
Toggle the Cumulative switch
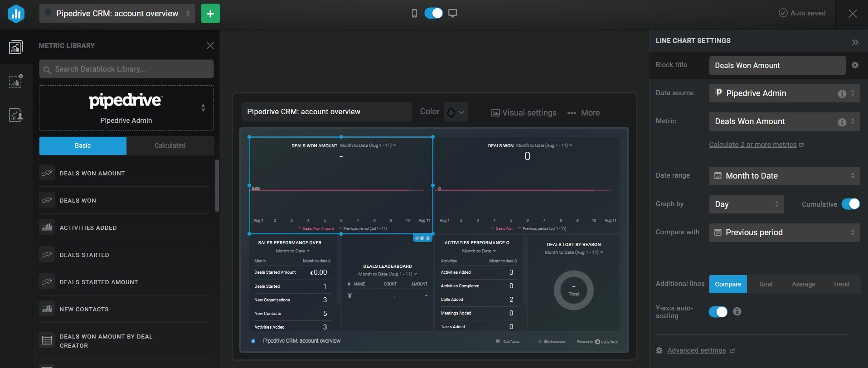[x=851, y=204]
